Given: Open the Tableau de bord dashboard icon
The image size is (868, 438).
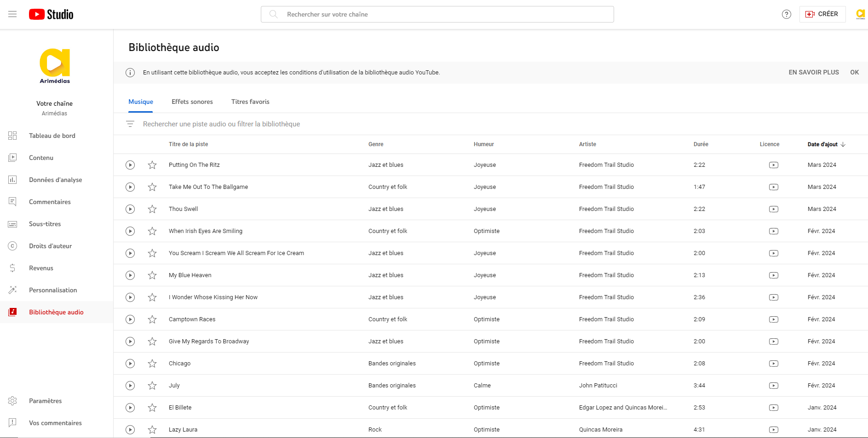Looking at the screenshot, I should point(12,136).
